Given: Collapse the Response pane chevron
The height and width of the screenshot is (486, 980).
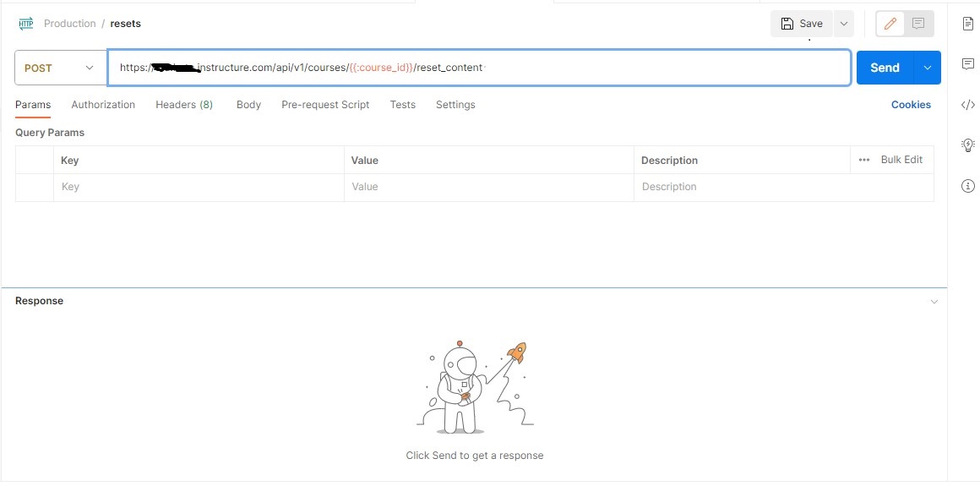Looking at the screenshot, I should coord(934,302).
